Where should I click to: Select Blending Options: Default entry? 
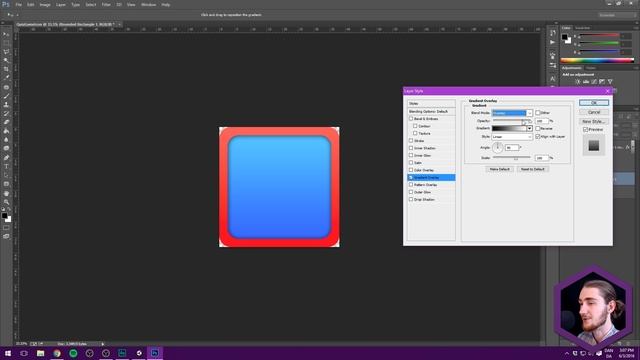pos(431,111)
